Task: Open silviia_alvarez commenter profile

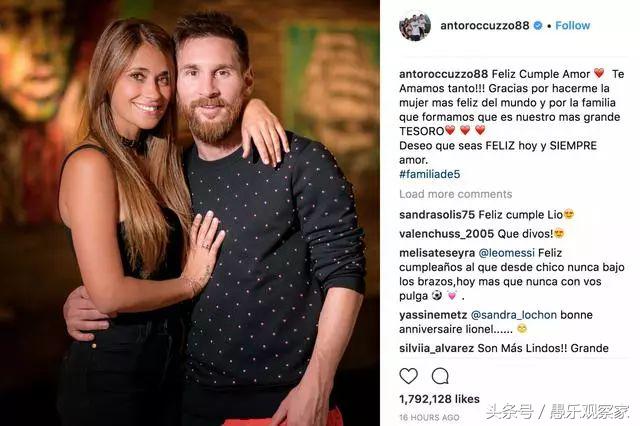Action: tap(436, 348)
